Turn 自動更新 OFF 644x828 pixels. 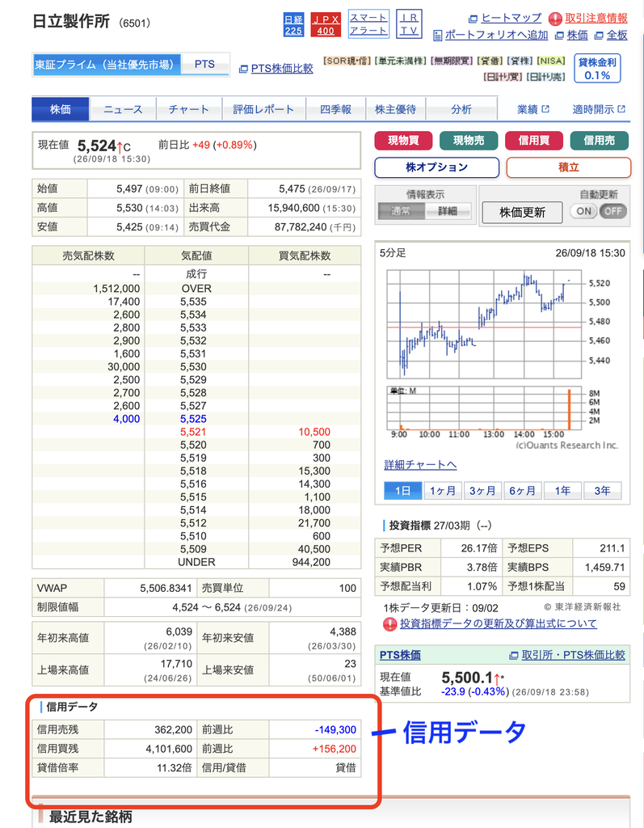click(612, 211)
